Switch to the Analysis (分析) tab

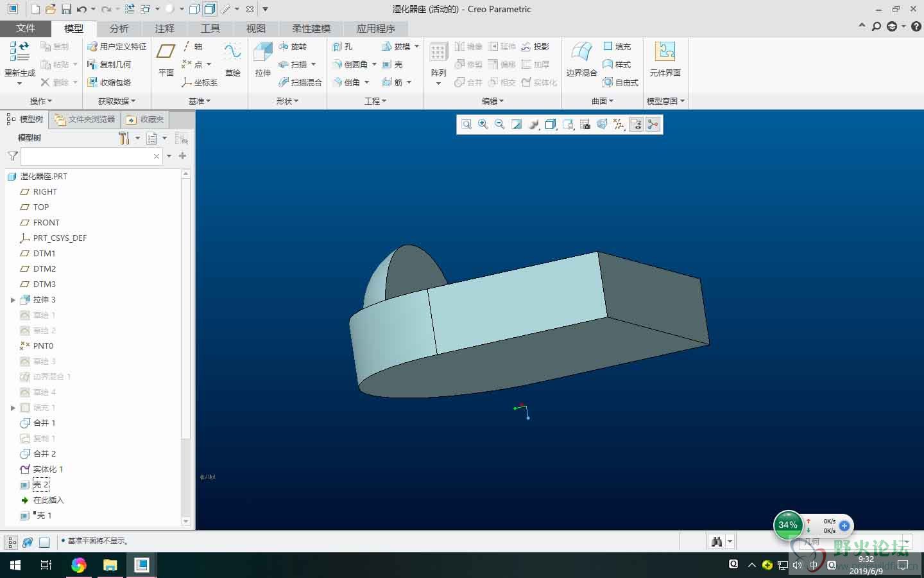119,28
